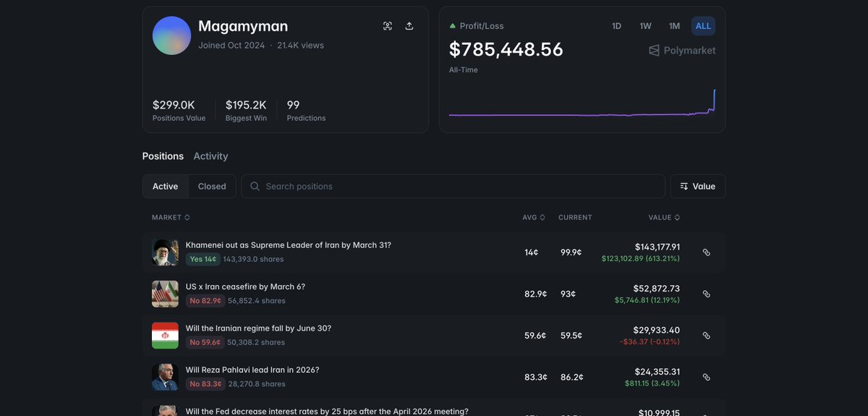868x416 pixels.
Task: Open Will the Iranian regime fall market
Action: 258,328
